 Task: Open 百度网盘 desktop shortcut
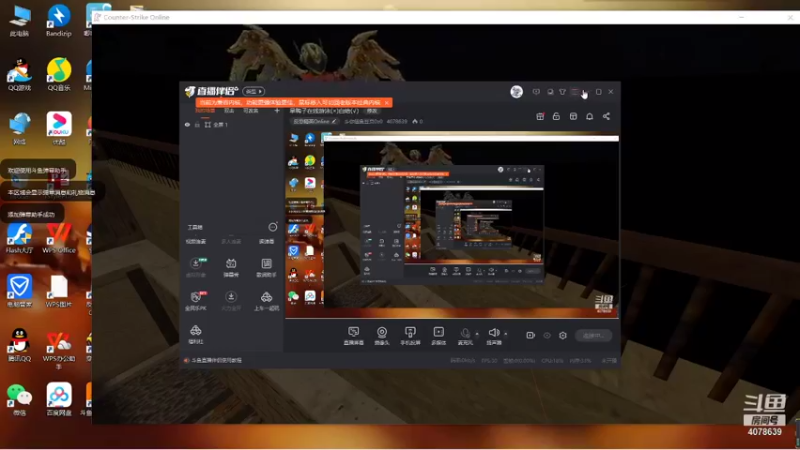59,400
